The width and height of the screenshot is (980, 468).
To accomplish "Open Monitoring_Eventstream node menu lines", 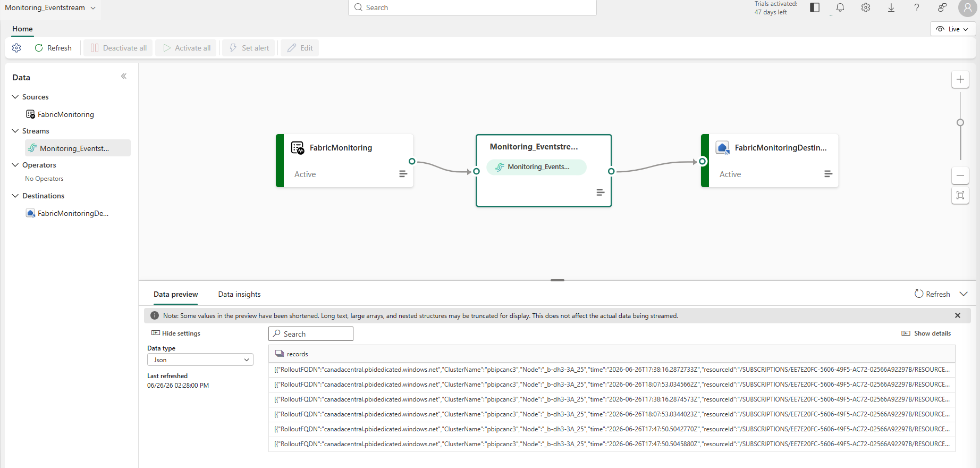I will pos(601,193).
